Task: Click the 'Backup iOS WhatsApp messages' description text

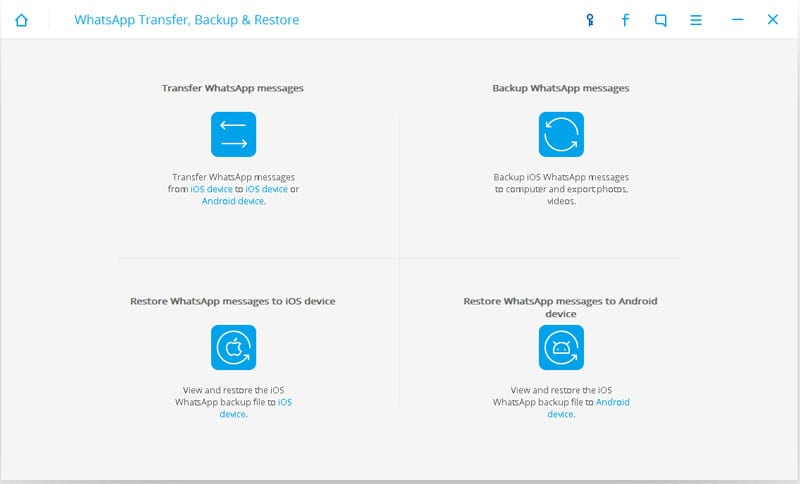Action: tap(561, 189)
